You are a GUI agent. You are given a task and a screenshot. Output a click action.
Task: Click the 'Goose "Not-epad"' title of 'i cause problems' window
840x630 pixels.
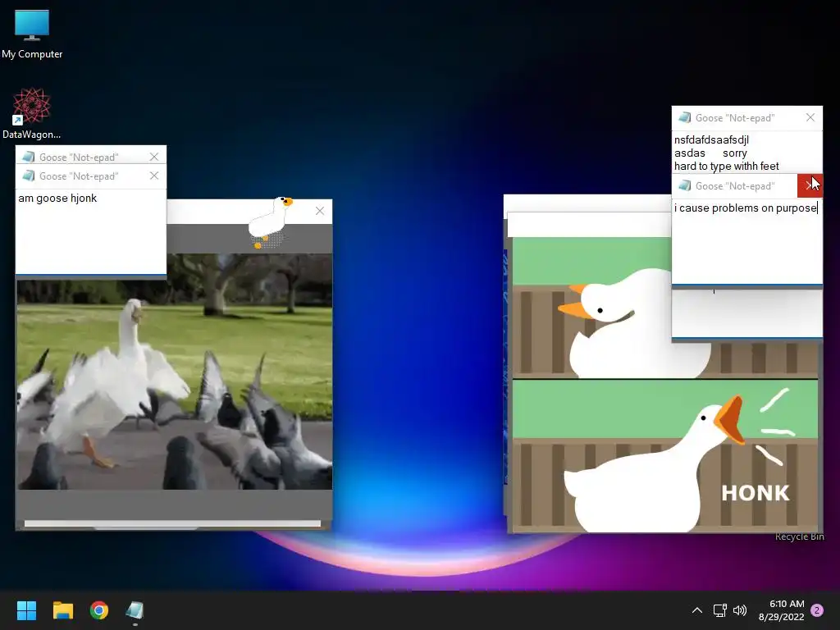click(735, 186)
